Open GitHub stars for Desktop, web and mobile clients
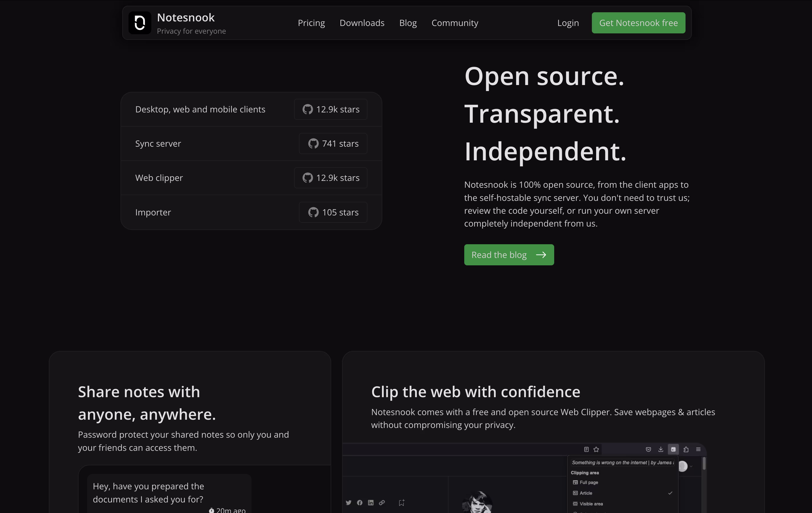 [x=330, y=109]
